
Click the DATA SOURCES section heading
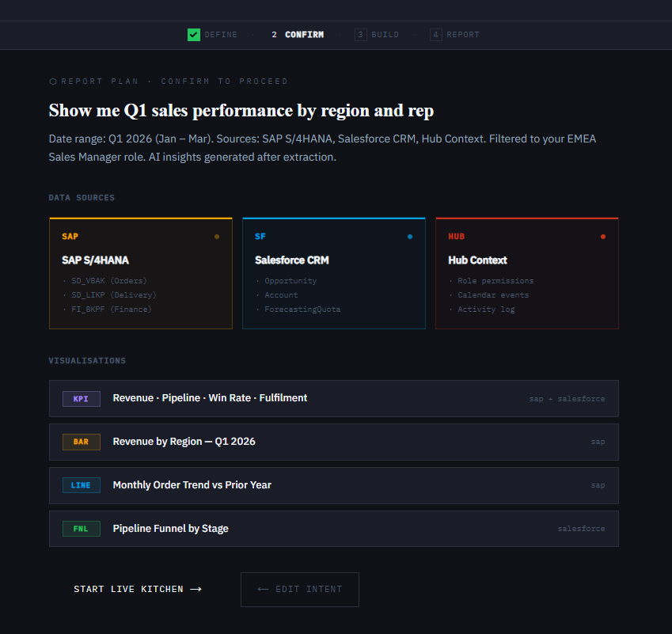coord(82,198)
